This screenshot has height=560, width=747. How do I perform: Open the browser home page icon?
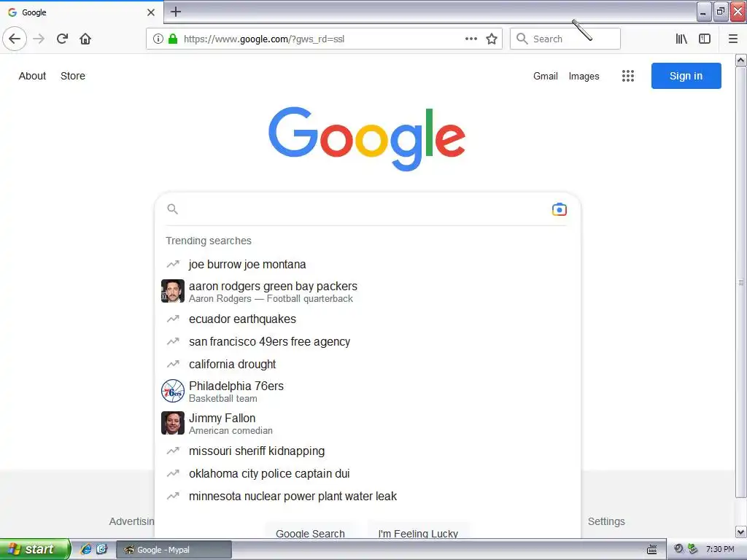(x=85, y=39)
